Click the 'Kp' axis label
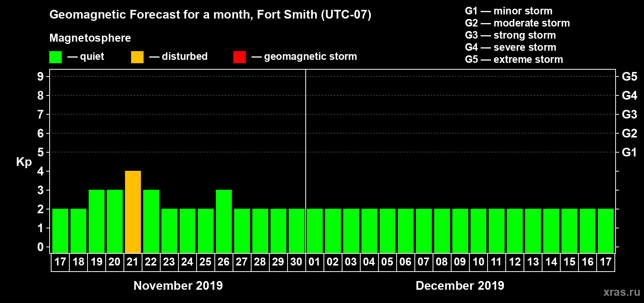Screen dimensions: 644x303 [x=24, y=162]
